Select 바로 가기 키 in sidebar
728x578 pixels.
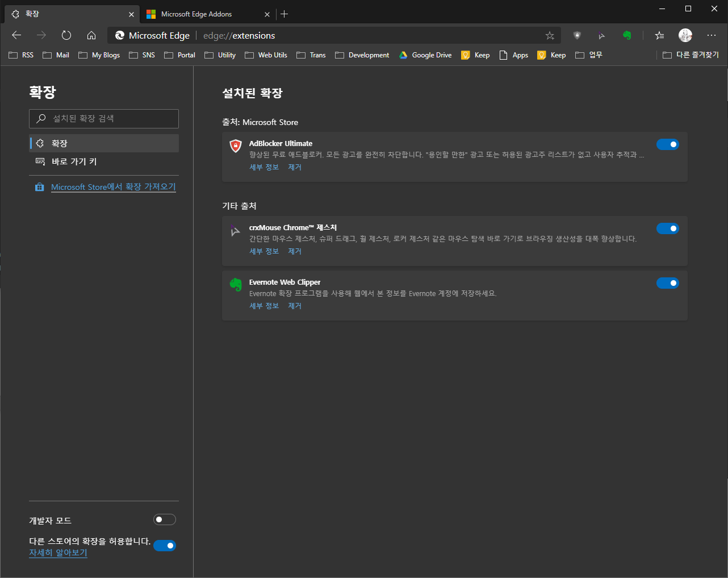(104, 161)
